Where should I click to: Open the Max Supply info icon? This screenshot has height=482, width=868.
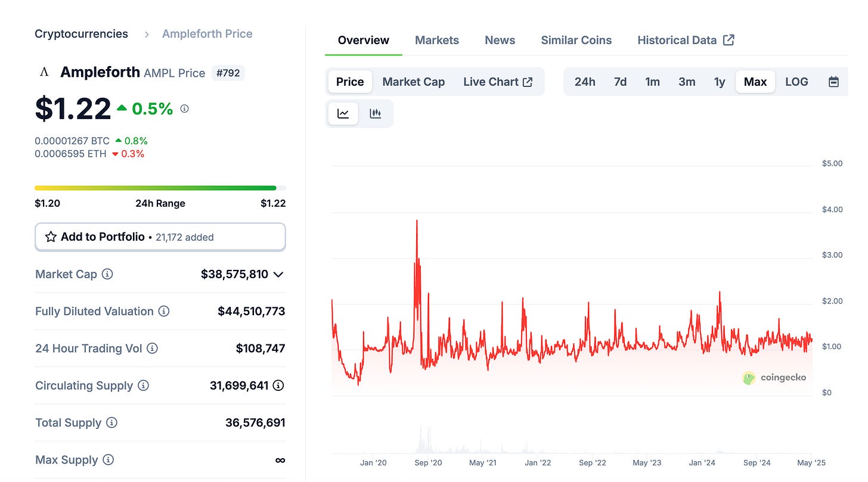point(108,459)
